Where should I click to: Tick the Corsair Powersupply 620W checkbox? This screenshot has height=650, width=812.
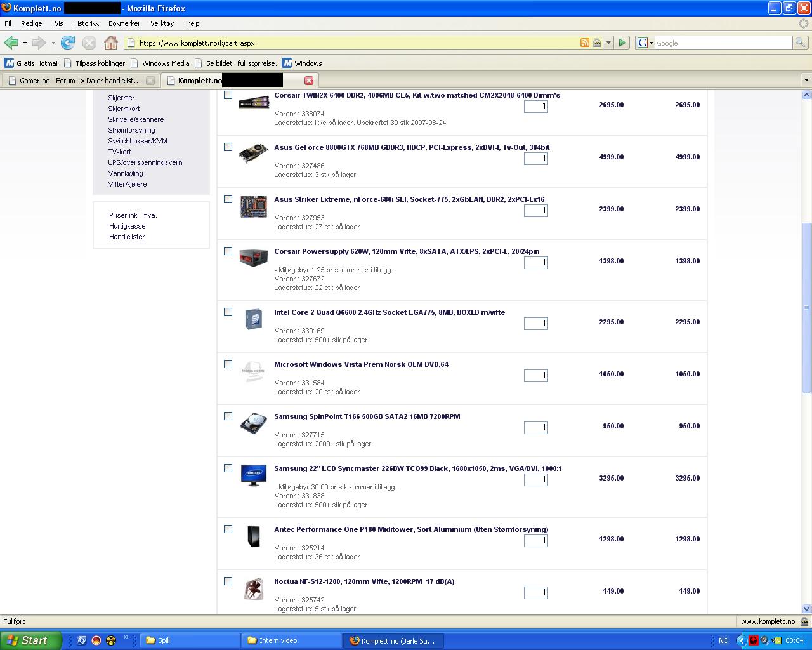[x=228, y=251]
